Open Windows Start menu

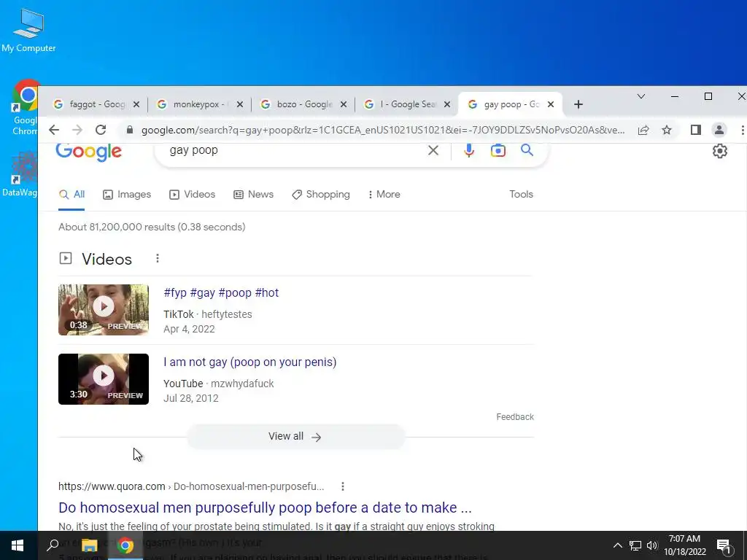[18, 545]
